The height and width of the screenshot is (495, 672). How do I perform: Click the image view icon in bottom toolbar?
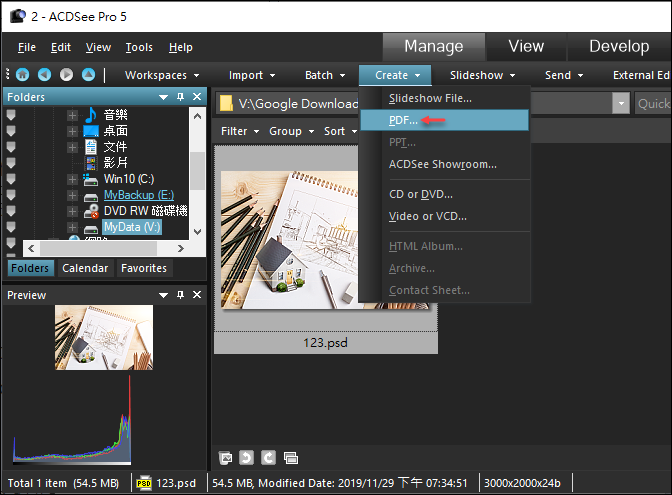pyautogui.click(x=225, y=458)
